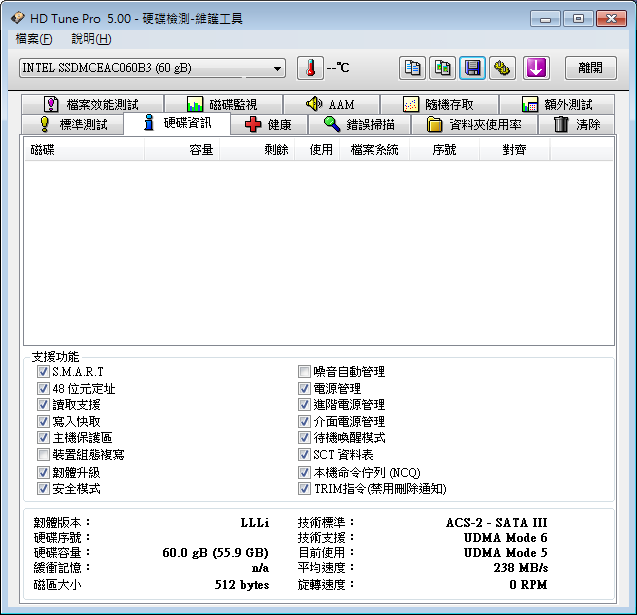The height and width of the screenshot is (615, 637).
Task: Toggle the S.M.A.R.T checkbox
Action: (x=43, y=372)
